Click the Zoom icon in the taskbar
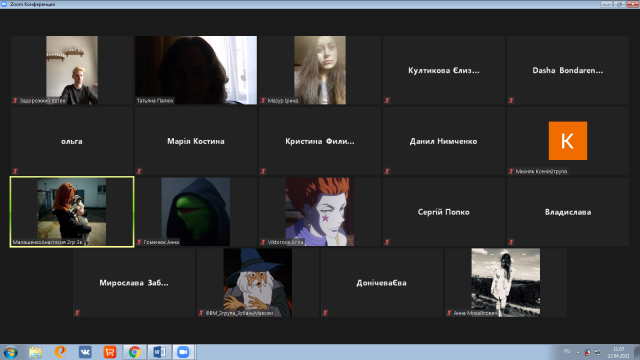The image size is (640, 360). coord(184,352)
